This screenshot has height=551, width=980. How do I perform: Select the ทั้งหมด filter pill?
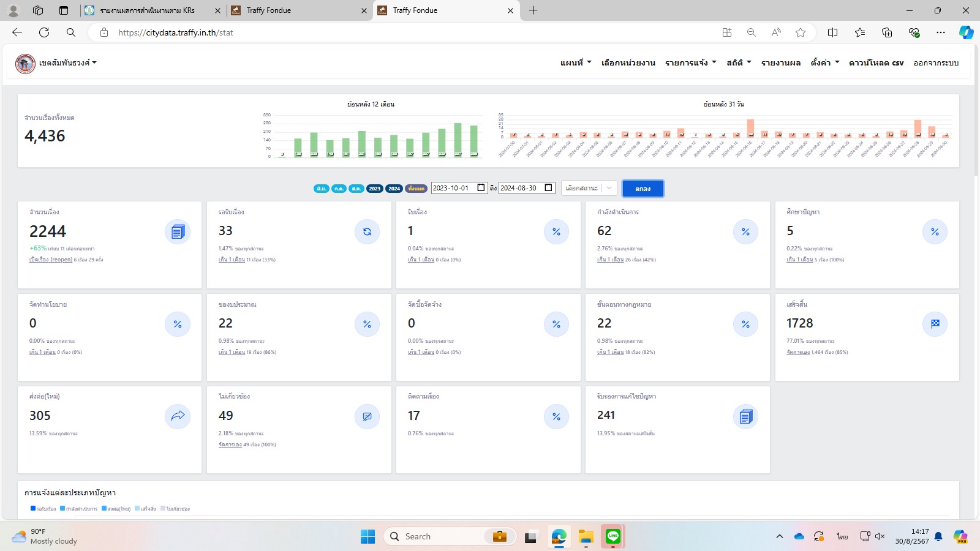pyautogui.click(x=417, y=189)
